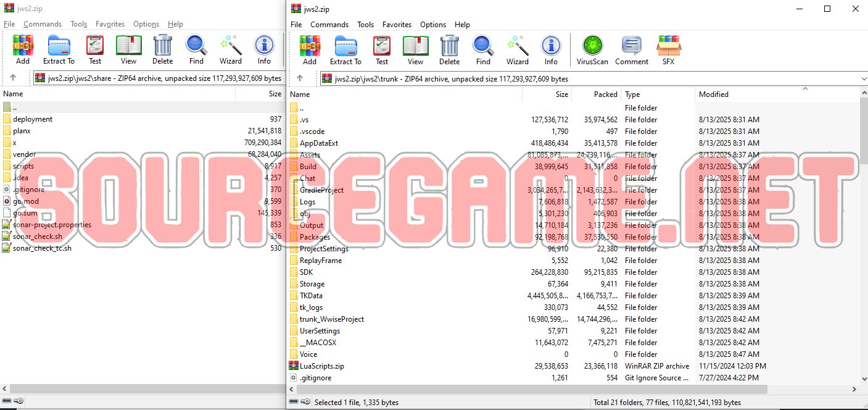
Task: Select the go.mod file entry
Action: point(25,201)
